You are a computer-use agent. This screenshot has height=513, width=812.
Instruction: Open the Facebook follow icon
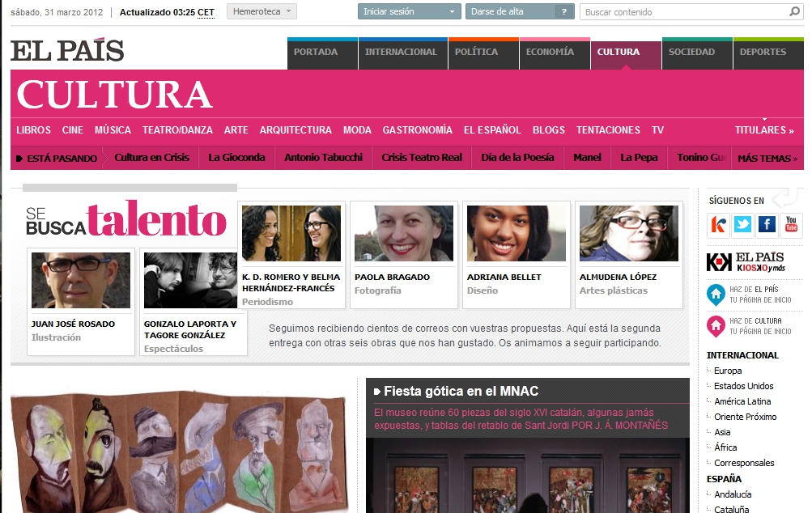(x=767, y=225)
